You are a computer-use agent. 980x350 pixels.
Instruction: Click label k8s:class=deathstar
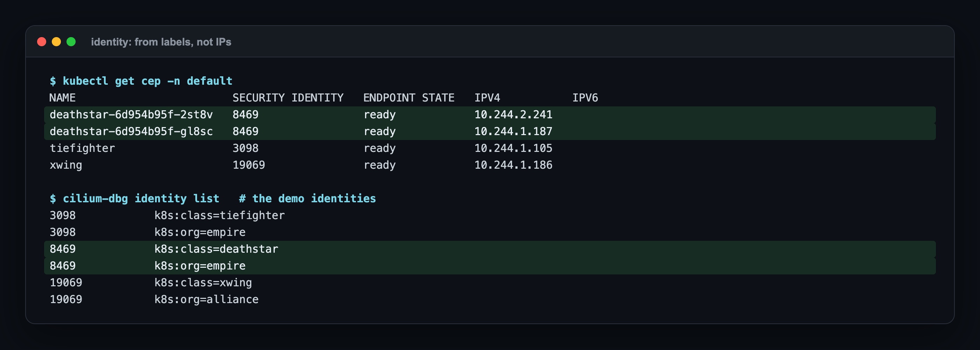[x=216, y=249]
